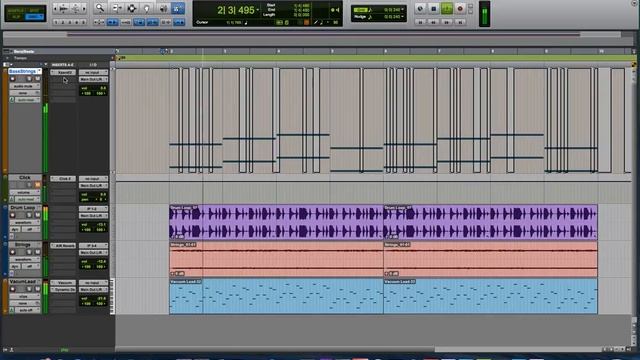Viewport: 640px width, 360px height.
Task: Mute the BassStrings track
Action: coord(38,79)
